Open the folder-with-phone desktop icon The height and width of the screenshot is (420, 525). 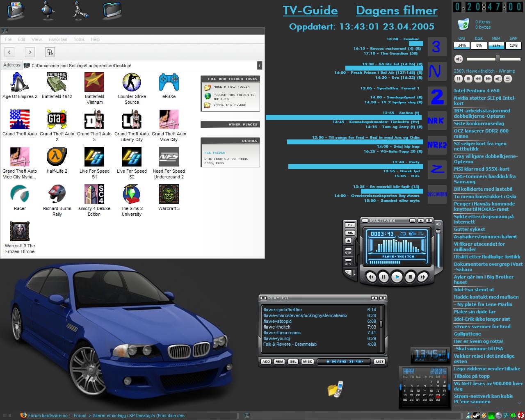pyautogui.click(x=335, y=389)
